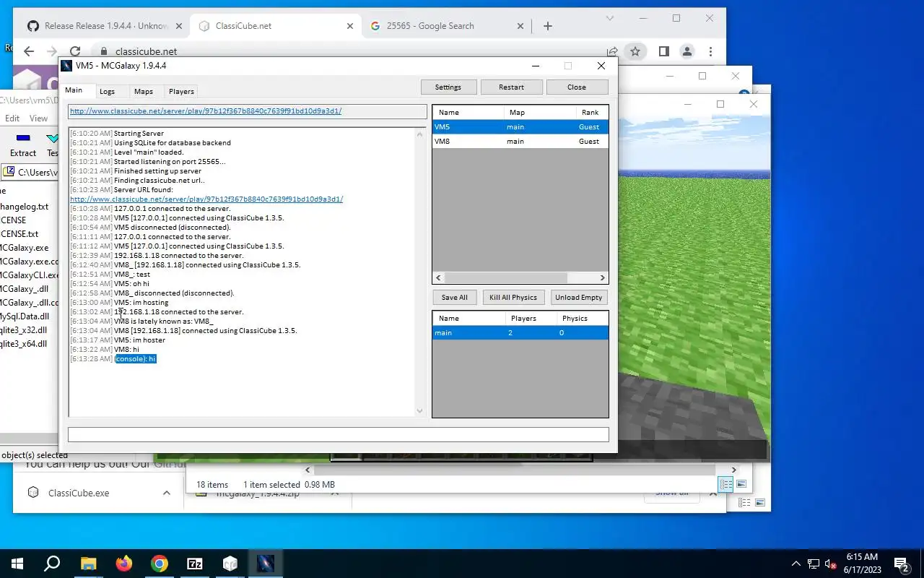
Task: Sort players by Name column header
Action: pyautogui.click(x=468, y=112)
